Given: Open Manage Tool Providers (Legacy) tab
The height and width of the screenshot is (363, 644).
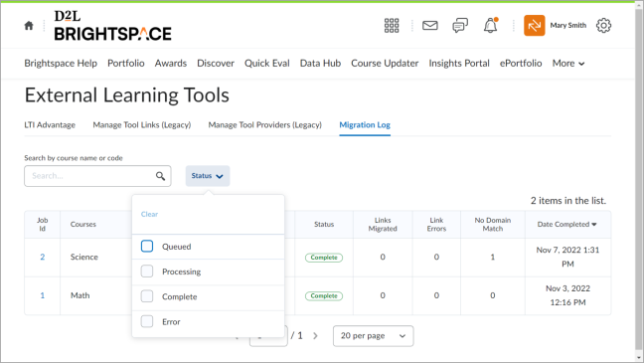Looking at the screenshot, I should [265, 125].
